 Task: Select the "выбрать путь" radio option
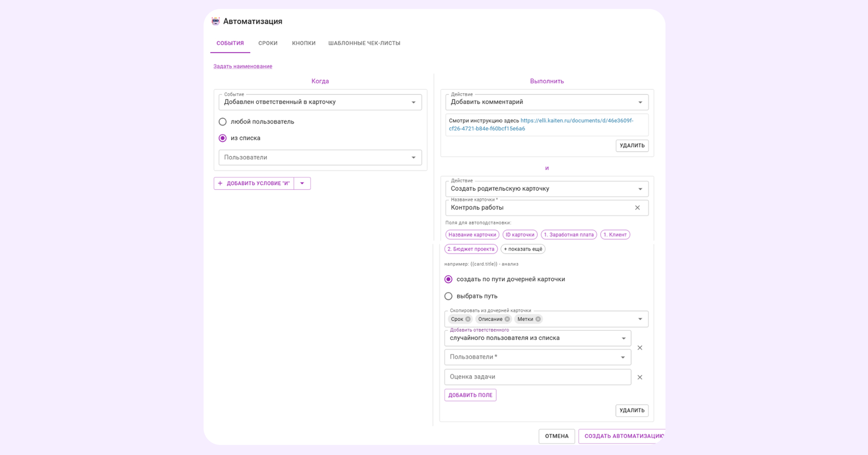448,296
